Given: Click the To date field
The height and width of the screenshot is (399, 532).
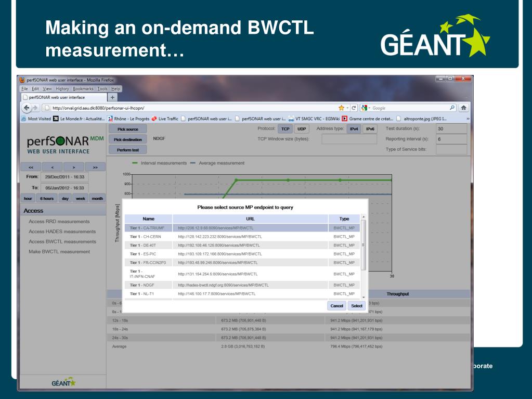Looking at the screenshot, I should [x=65, y=188].
